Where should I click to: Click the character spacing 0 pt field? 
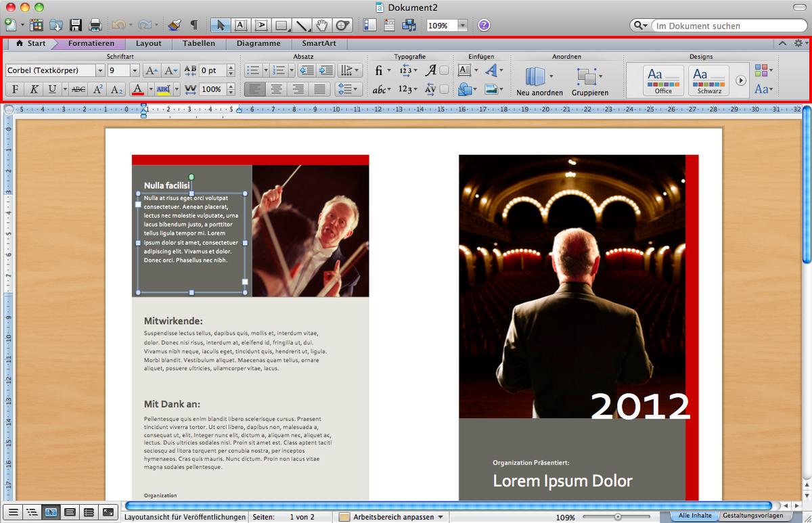click(212, 70)
